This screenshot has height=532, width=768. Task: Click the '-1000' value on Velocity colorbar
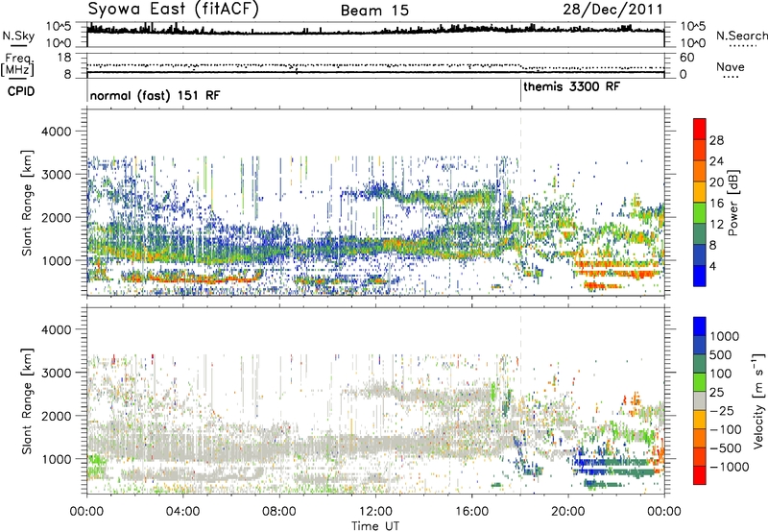(729, 467)
